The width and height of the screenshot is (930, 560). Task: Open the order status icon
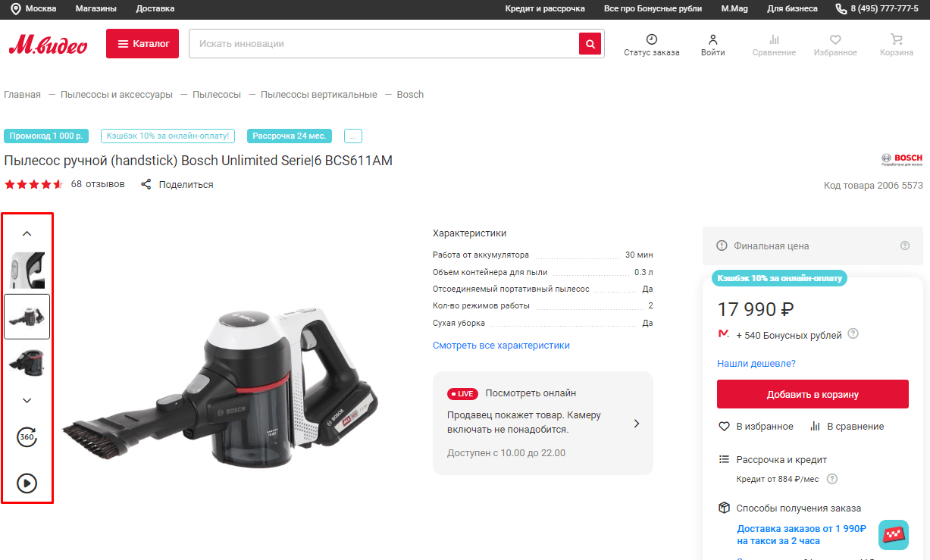652,39
